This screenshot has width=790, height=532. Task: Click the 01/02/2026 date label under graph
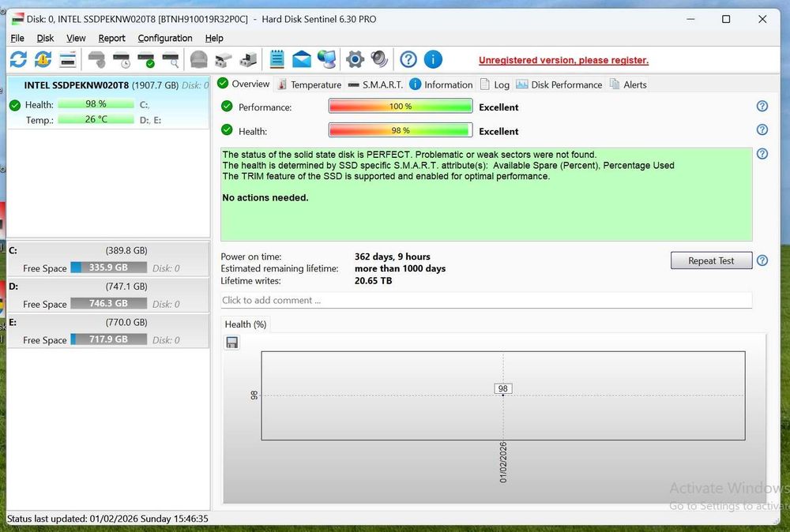pos(502,463)
